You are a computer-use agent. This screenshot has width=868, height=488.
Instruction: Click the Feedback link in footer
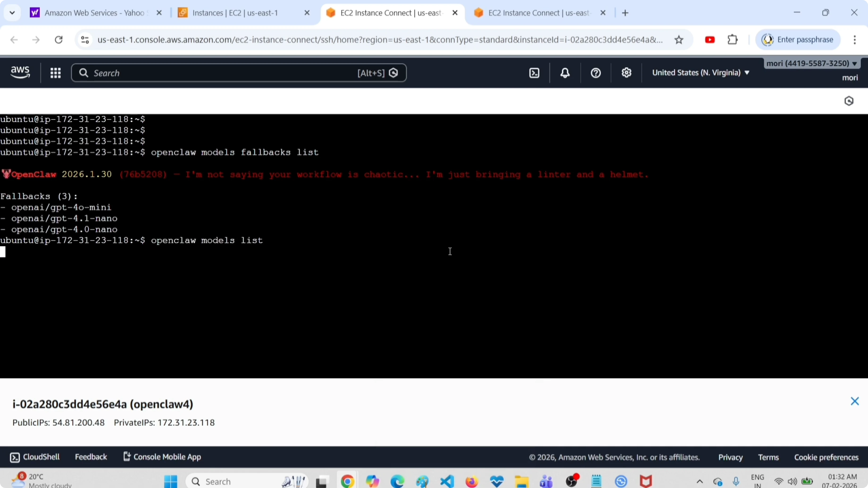91,457
